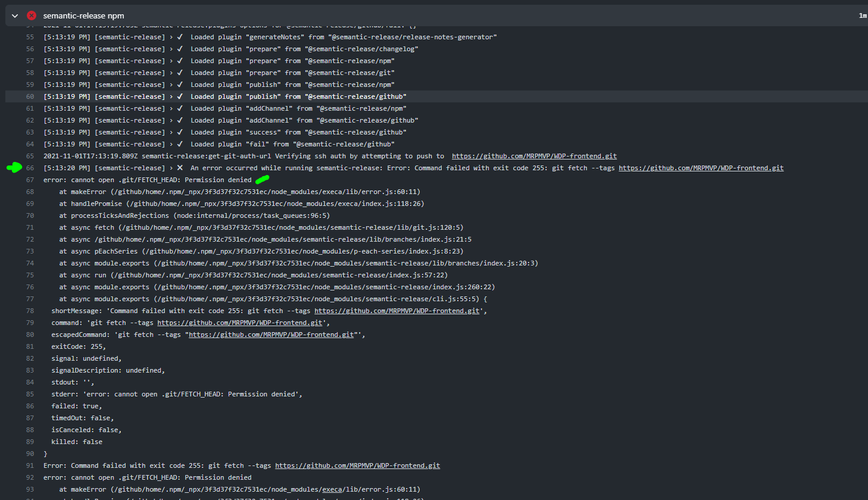868x500 pixels.
Task: Click the disclosure arrow on line 57
Action: click(x=172, y=60)
